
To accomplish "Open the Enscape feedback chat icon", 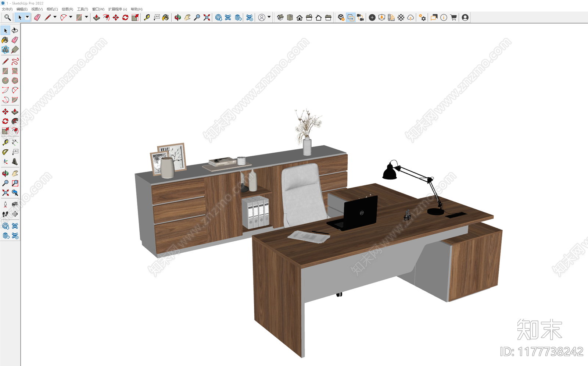I will (x=434, y=17).
